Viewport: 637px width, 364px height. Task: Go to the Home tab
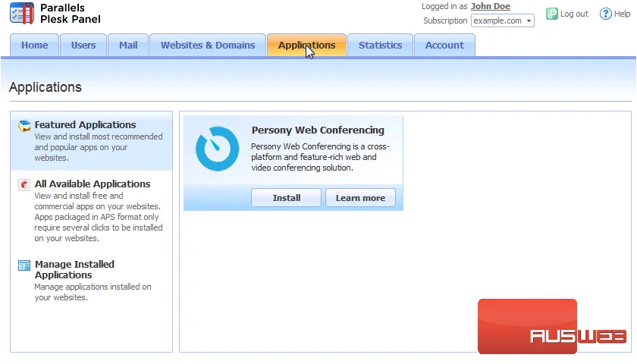[35, 45]
